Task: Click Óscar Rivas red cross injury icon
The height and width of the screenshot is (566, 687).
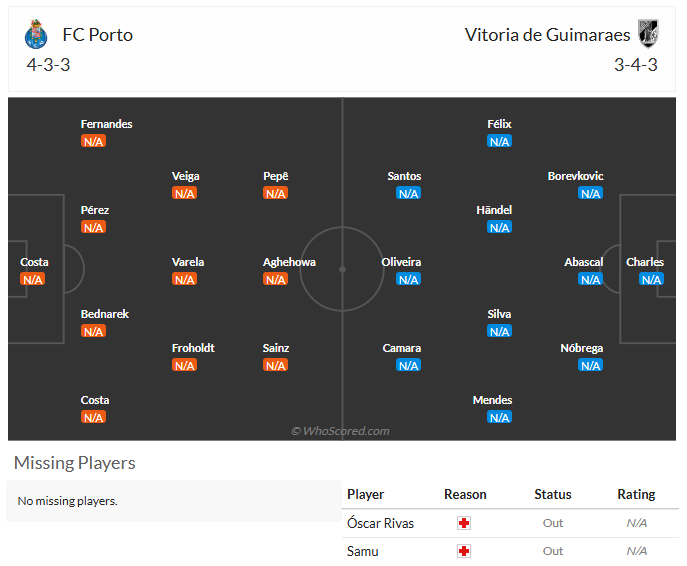Action: (x=464, y=523)
